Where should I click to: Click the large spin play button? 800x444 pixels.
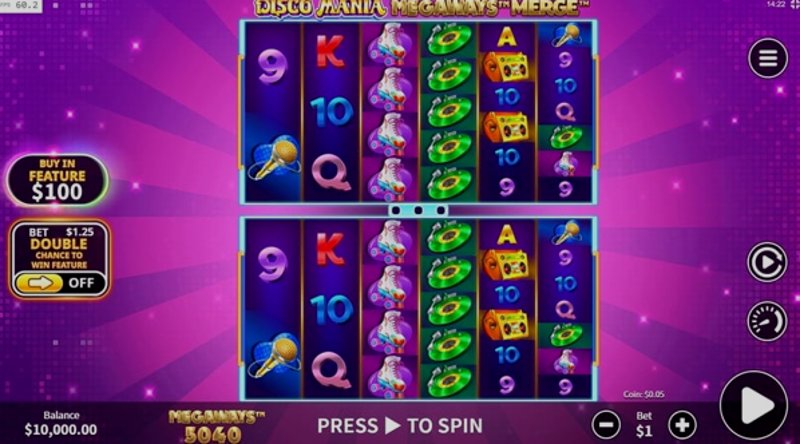(754, 406)
